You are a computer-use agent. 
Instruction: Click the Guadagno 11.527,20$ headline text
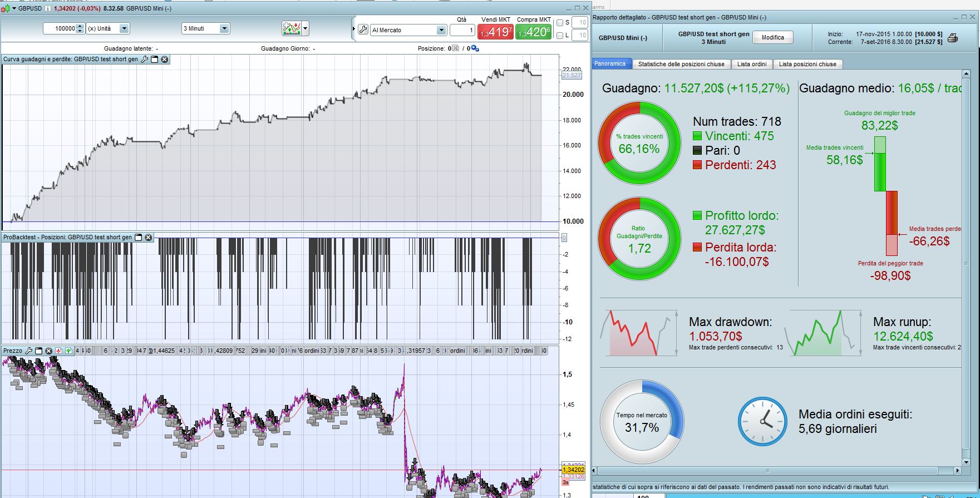696,88
